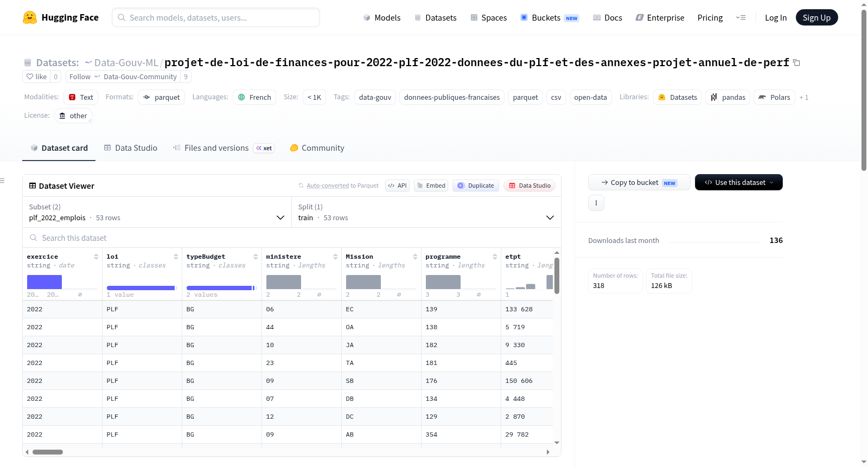Open the left sidebar hamburger icon
868x467 pixels.
point(2,181)
